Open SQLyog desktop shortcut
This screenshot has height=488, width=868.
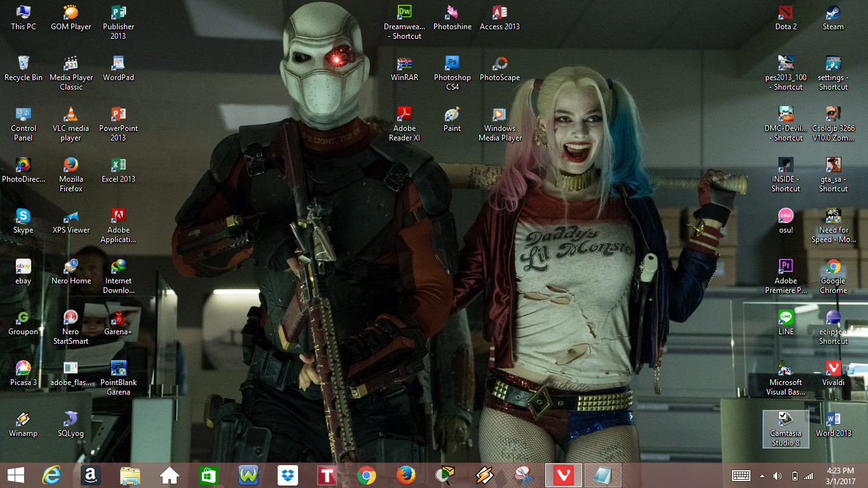[71, 424]
